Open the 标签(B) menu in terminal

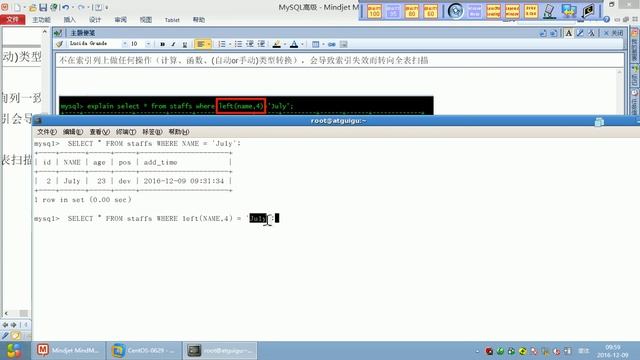tap(152, 132)
